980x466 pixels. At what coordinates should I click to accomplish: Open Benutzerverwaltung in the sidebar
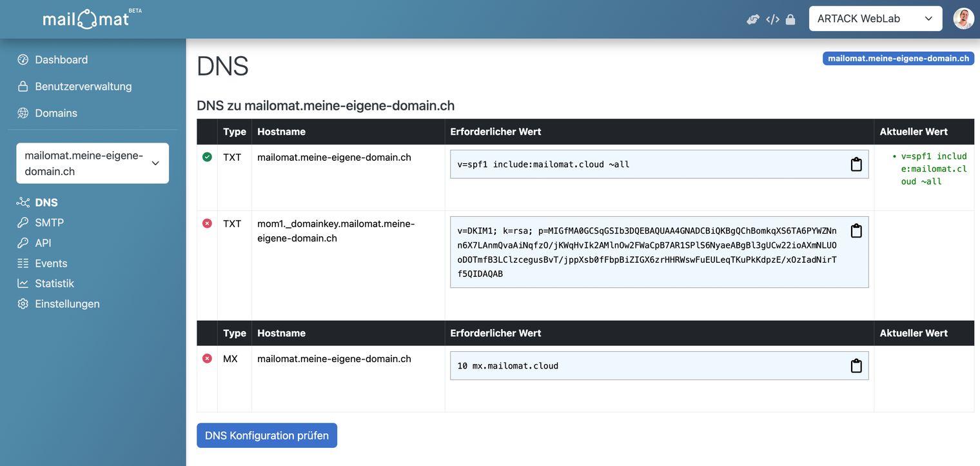point(83,86)
